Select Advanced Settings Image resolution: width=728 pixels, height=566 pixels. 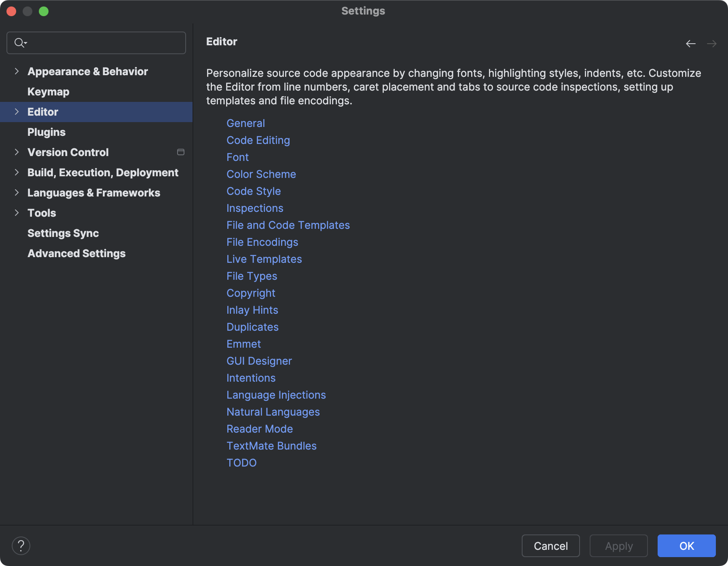[x=76, y=253]
